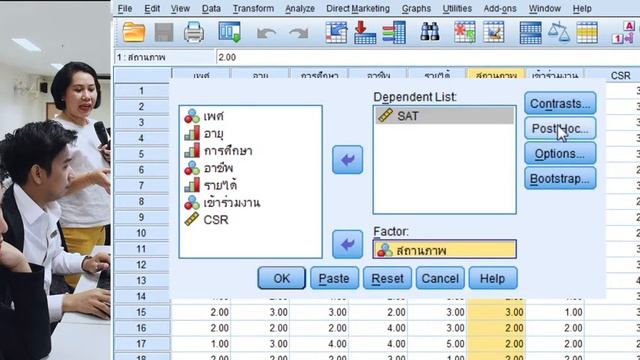Click the Paste button

click(x=334, y=278)
